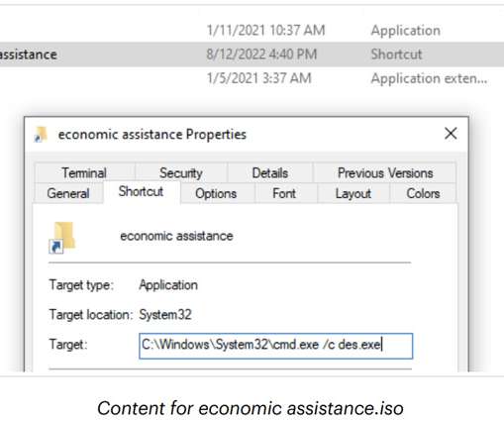Click the shortcut folder icon in title bar
The width and height of the screenshot is (504, 421).
click(41, 135)
